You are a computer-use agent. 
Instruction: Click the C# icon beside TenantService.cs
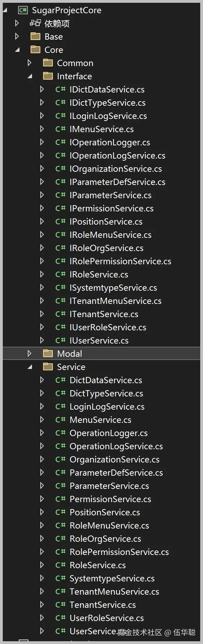click(x=60, y=605)
